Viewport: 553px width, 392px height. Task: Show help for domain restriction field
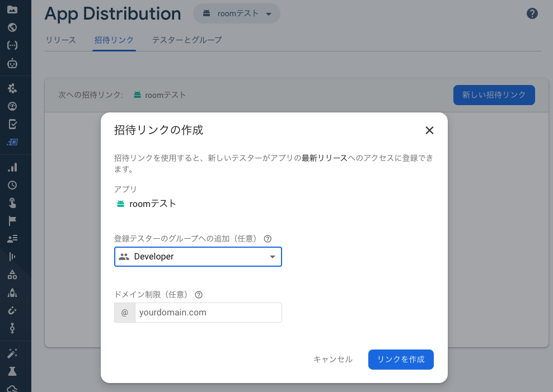199,295
